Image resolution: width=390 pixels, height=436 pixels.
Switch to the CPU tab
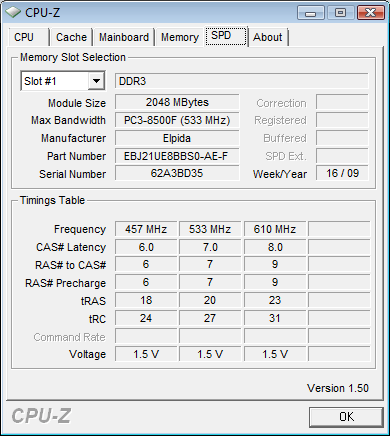coord(29,37)
